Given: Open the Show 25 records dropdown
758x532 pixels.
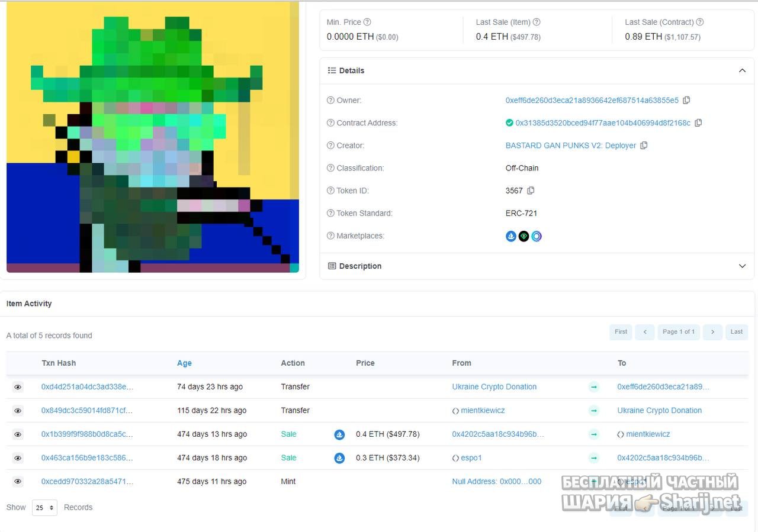Looking at the screenshot, I should [x=44, y=508].
